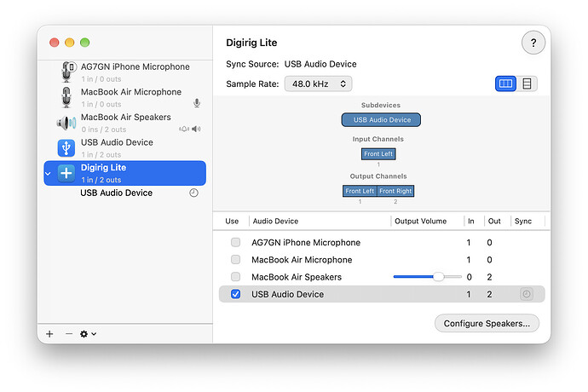588x392 pixels.
Task: Click the '0 ins / 2 outs' text under MacBook Air Speakers
Action: (104, 130)
